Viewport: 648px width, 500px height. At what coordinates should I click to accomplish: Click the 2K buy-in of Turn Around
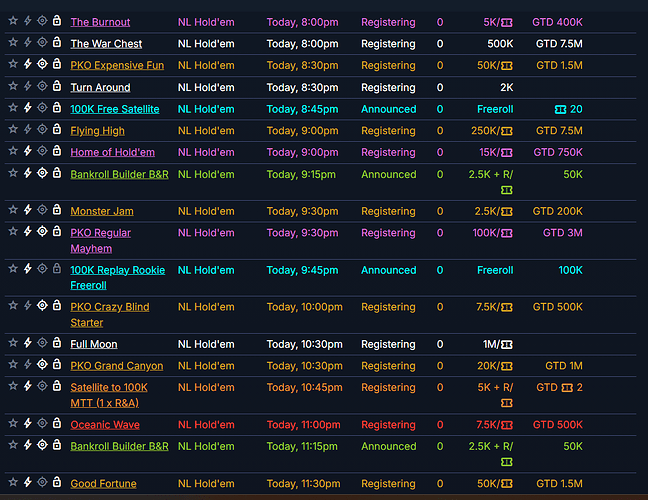tap(507, 88)
